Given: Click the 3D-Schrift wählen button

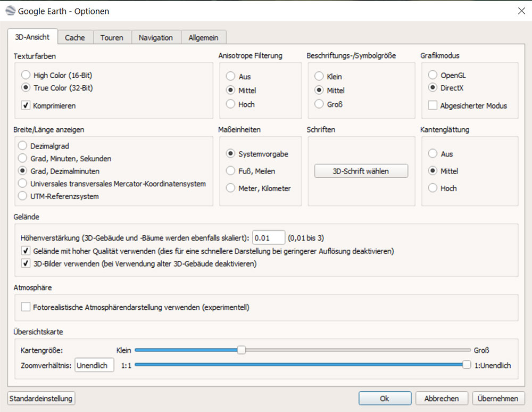Looking at the screenshot, I should [361, 171].
